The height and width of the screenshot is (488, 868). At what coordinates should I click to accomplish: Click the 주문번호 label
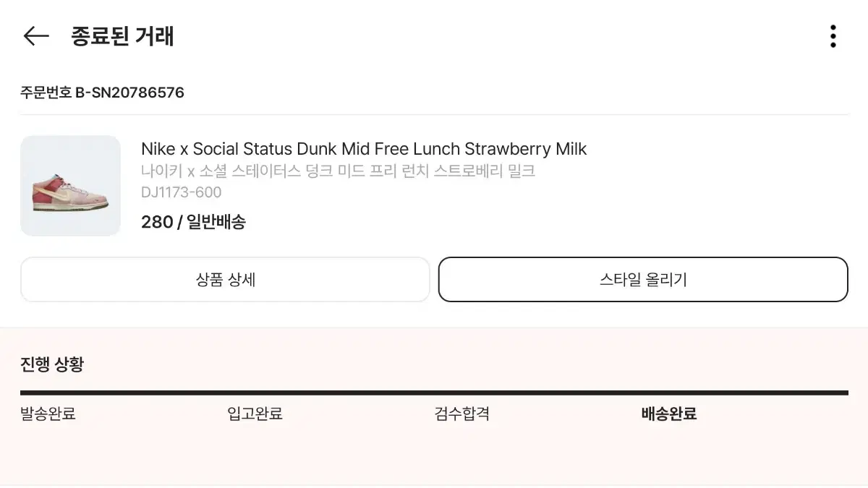pyautogui.click(x=46, y=93)
